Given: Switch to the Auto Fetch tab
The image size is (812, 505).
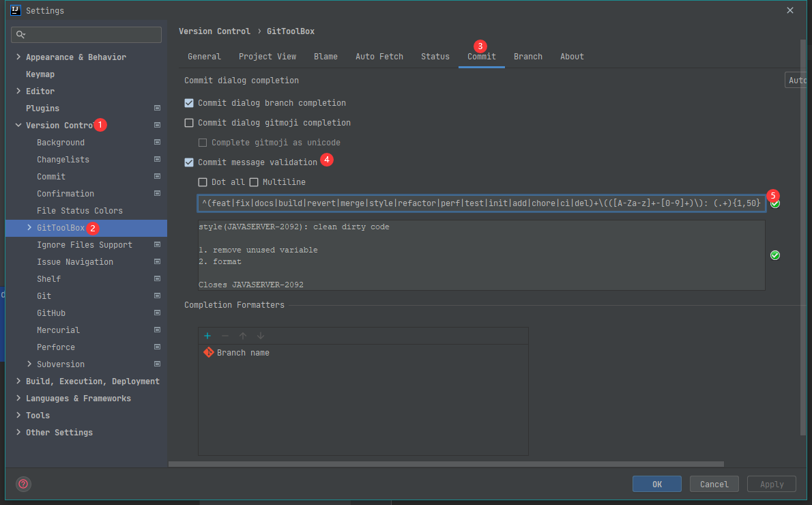Looking at the screenshot, I should 379,57.
